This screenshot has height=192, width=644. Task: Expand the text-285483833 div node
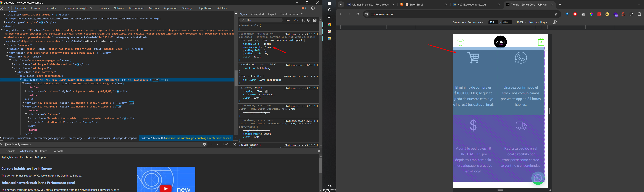29,122
